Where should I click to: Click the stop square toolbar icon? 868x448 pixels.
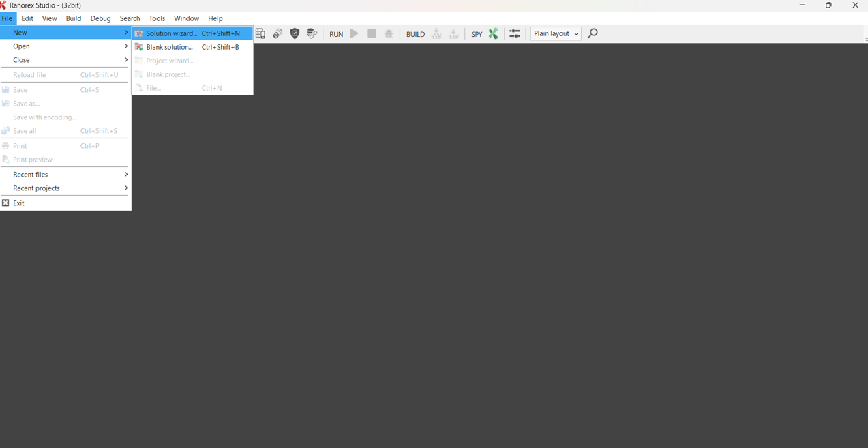click(372, 33)
